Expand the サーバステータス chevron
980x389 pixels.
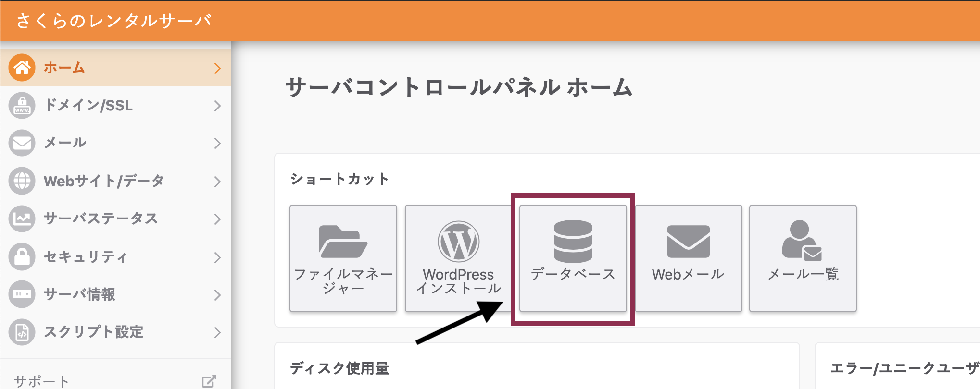click(217, 219)
